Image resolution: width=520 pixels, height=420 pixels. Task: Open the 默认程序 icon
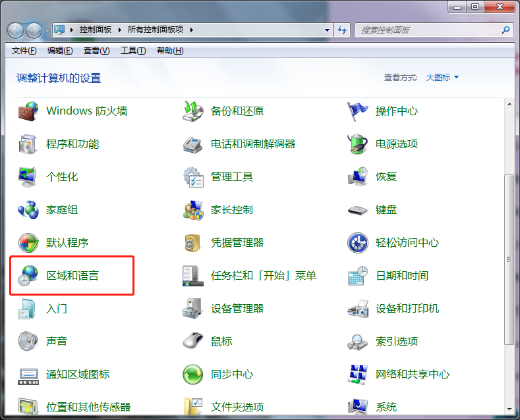click(x=28, y=243)
